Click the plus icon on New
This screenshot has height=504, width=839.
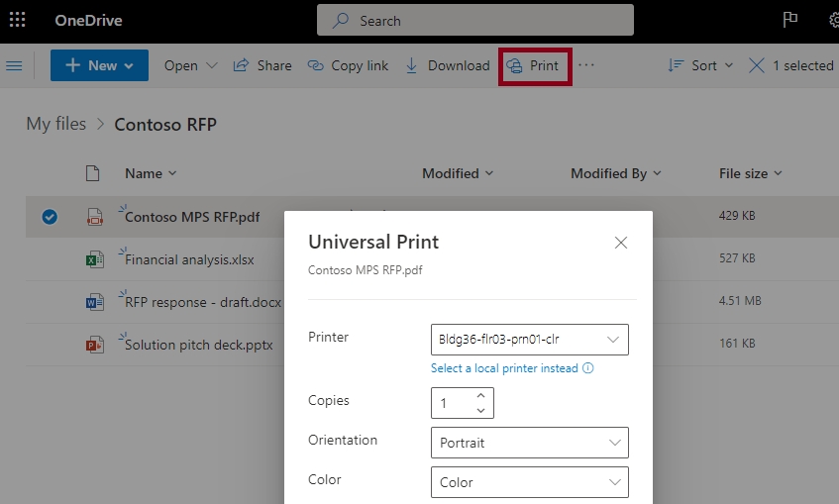click(72, 65)
